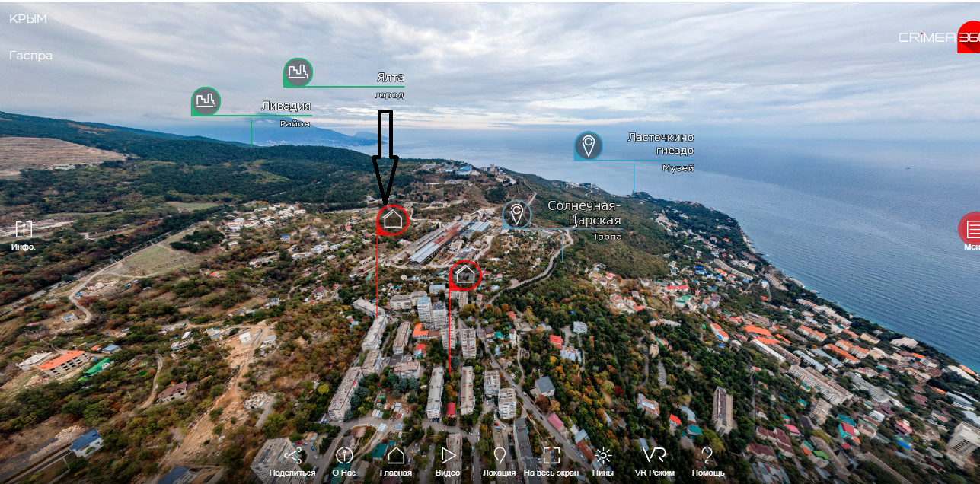The width and height of the screenshot is (980, 484).
Task: Click the Поделиться share icon
Action: [x=292, y=457]
